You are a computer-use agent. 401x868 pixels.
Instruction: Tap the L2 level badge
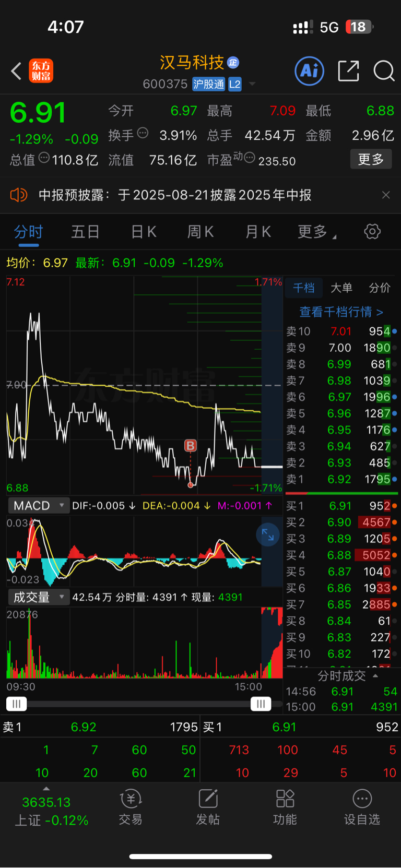(x=235, y=84)
